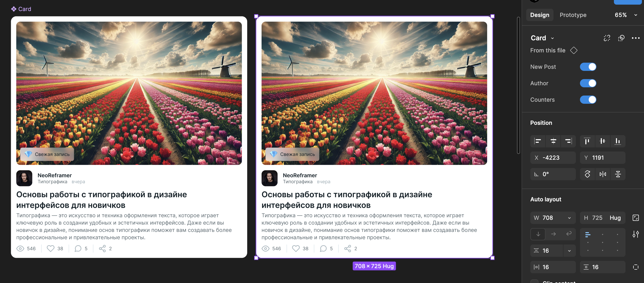Select align left icon in Position
Image resolution: width=644 pixels, height=283 pixels.
pyautogui.click(x=538, y=141)
